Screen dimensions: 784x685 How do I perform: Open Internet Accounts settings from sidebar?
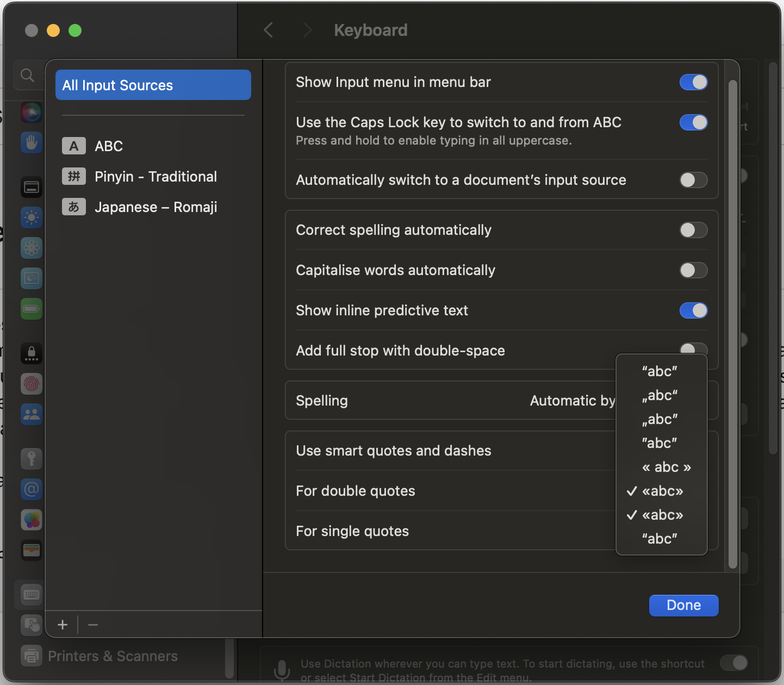31,489
